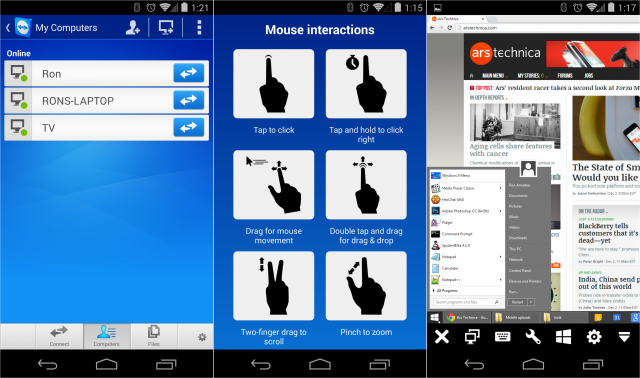Expand Notepad jump list arrow

pos(500,257)
